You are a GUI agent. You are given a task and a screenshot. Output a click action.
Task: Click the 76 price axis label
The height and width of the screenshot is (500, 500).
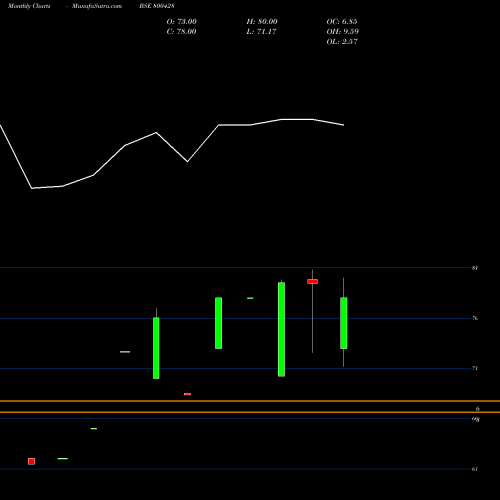pyautogui.click(x=475, y=318)
